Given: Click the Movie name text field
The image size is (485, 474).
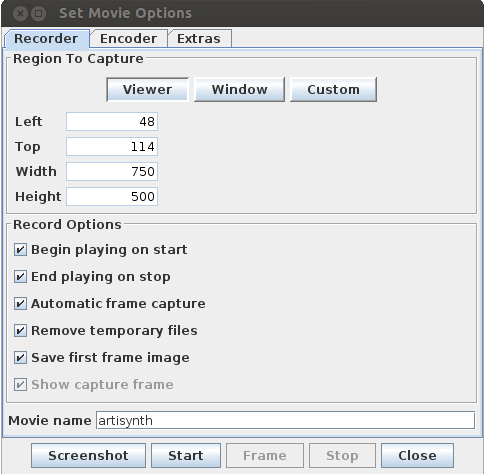Looking at the screenshot, I should tap(285, 420).
